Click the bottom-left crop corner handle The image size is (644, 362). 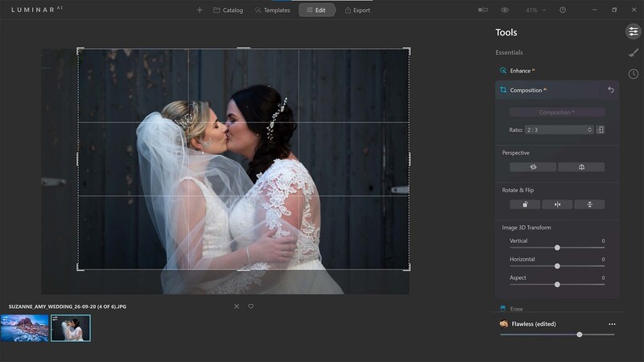(80, 268)
